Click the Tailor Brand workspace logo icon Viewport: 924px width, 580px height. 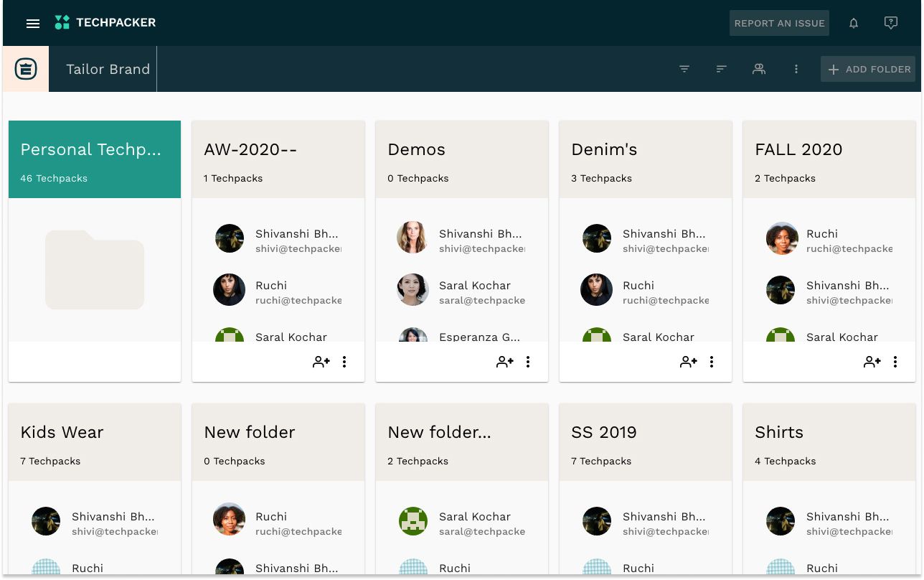pyautogui.click(x=26, y=69)
